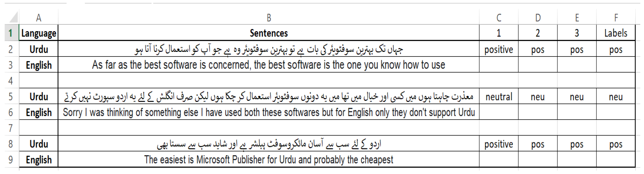Select row 4 header
The height and width of the screenshot is (174, 644).
(11, 80)
